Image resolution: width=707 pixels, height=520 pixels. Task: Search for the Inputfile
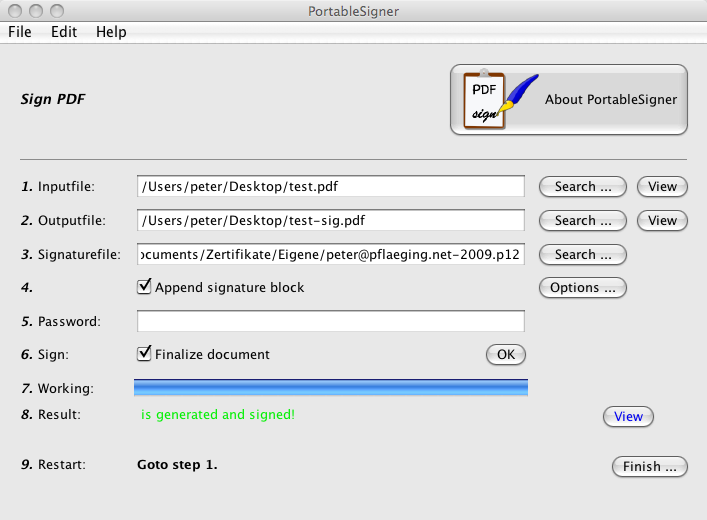(x=583, y=187)
